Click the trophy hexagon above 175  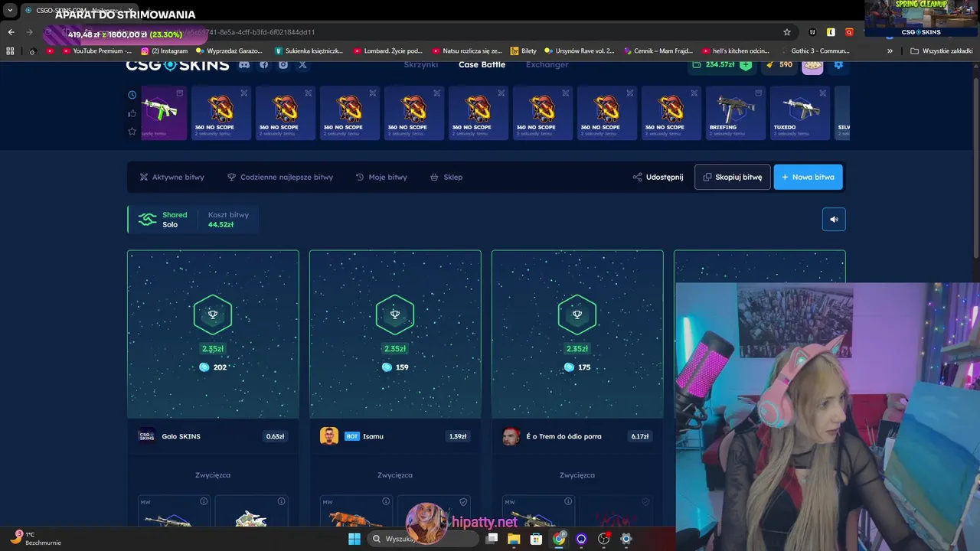(x=577, y=315)
